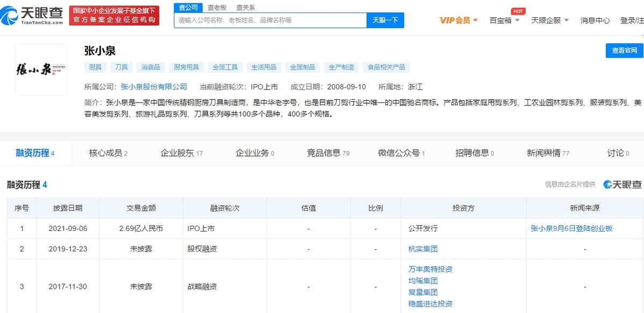Click the 新闻来源 column header
The height and width of the screenshot is (313, 644).
tap(584, 208)
